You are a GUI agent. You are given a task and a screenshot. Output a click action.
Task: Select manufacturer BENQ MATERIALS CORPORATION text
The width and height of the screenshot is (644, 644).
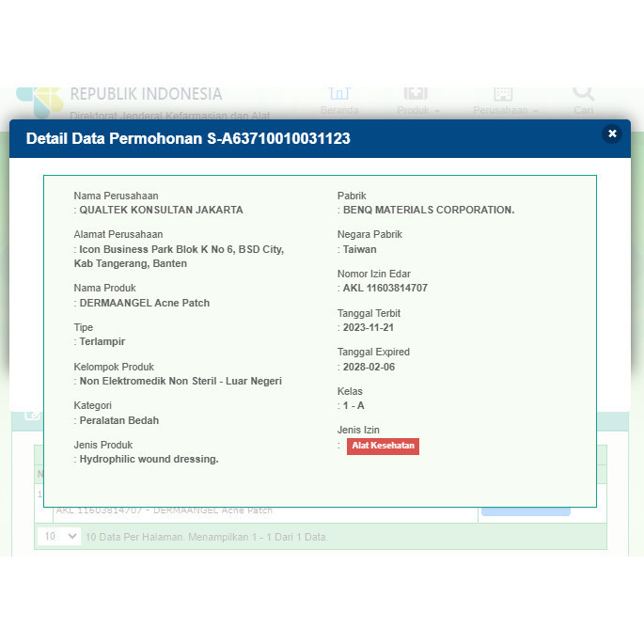point(429,210)
